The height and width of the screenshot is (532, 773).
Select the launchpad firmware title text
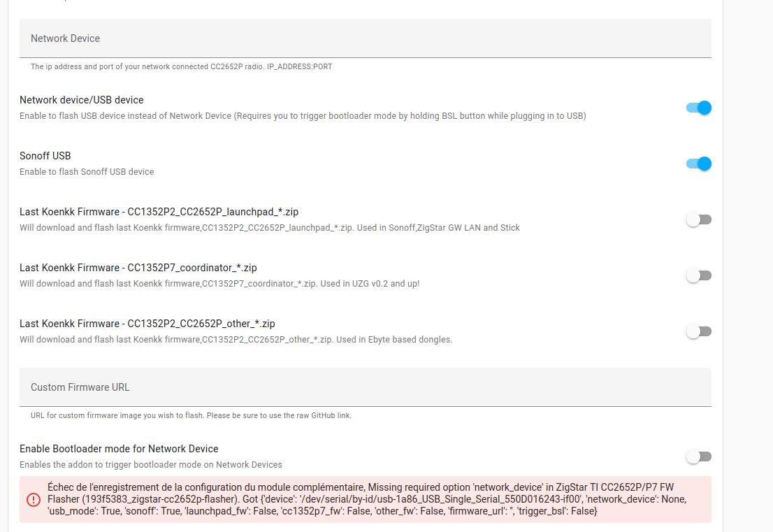159,212
